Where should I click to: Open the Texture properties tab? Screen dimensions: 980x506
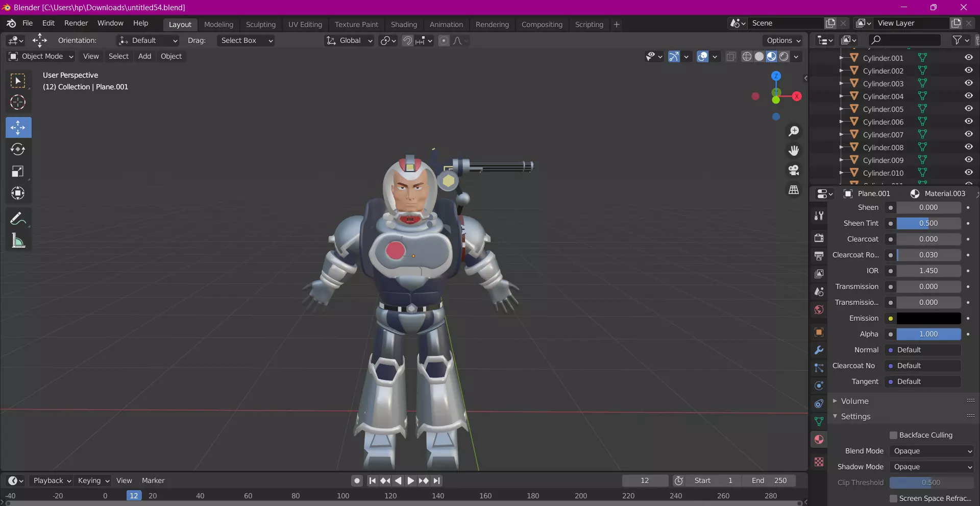click(819, 462)
